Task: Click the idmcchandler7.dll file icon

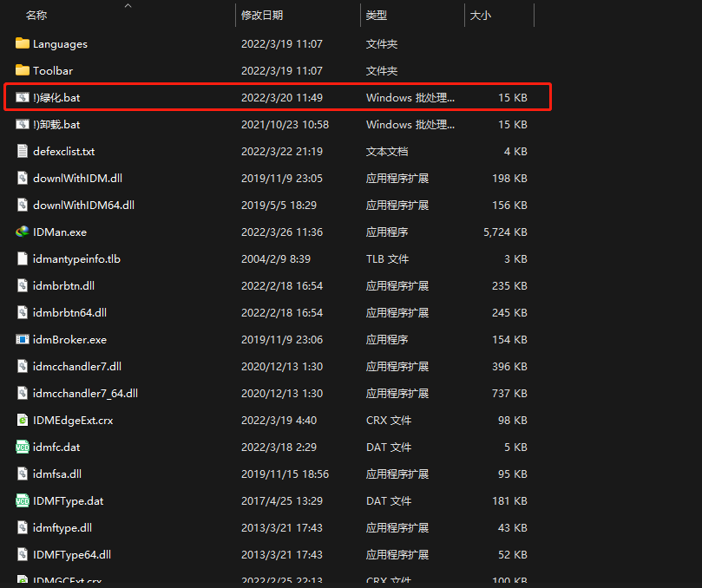Action: click(x=23, y=366)
